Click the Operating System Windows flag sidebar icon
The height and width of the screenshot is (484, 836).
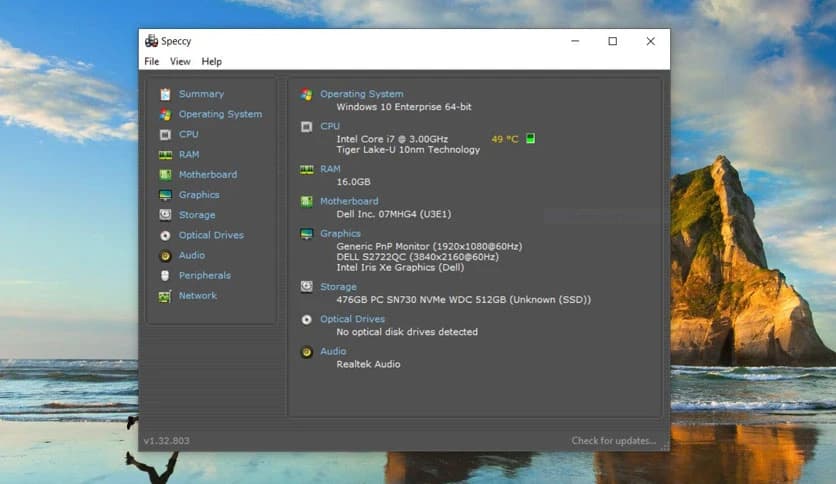165,115
